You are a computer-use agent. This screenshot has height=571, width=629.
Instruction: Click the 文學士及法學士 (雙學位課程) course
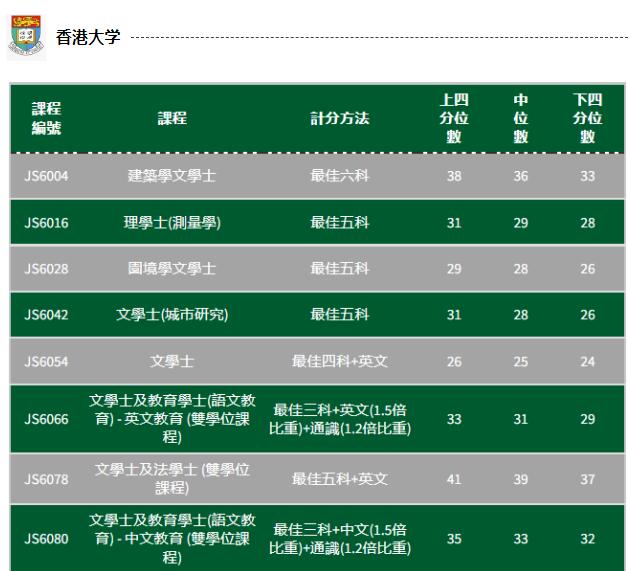pos(172,478)
